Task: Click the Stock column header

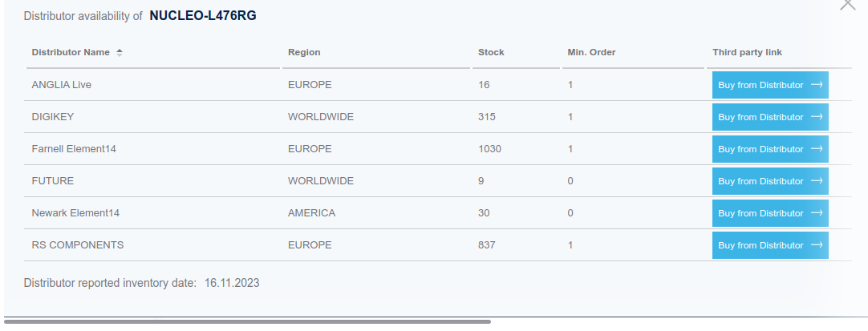Action: click(491, 53)
